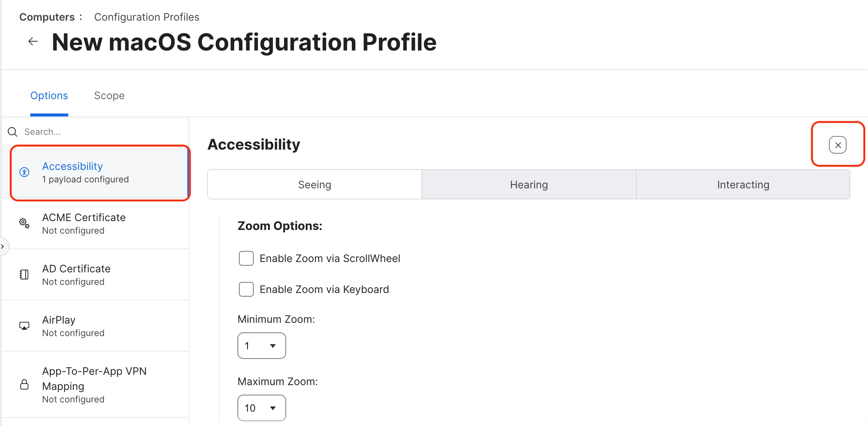The image size is (868, 426).
Task: Click the ACME Certificate gear icon
Action: 24,223
